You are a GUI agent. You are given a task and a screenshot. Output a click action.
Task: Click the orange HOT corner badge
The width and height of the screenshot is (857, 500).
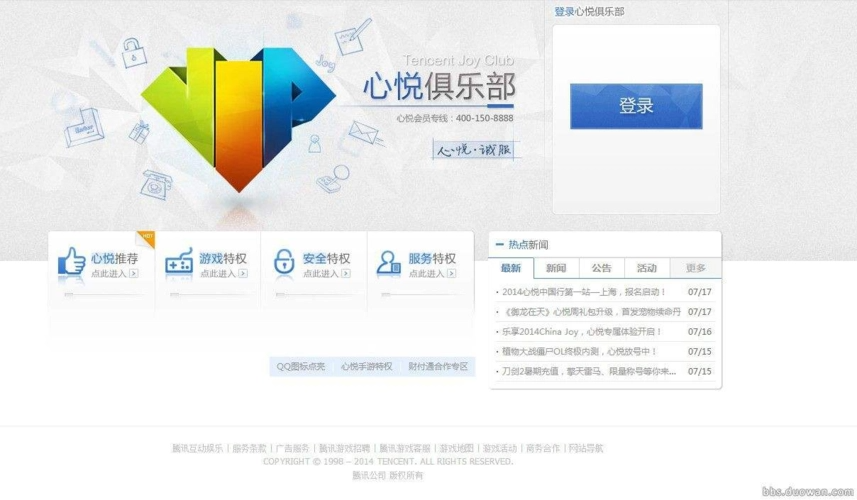coord(147,238)
